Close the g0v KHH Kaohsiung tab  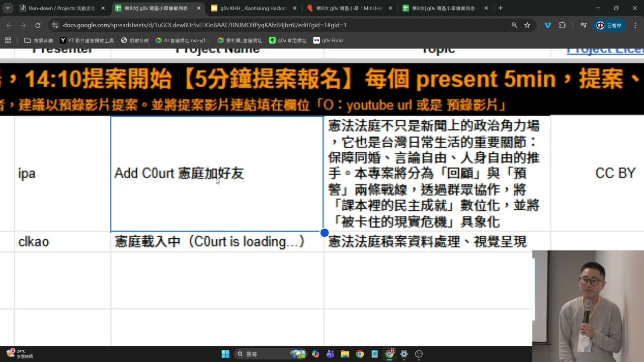(294, 8)
